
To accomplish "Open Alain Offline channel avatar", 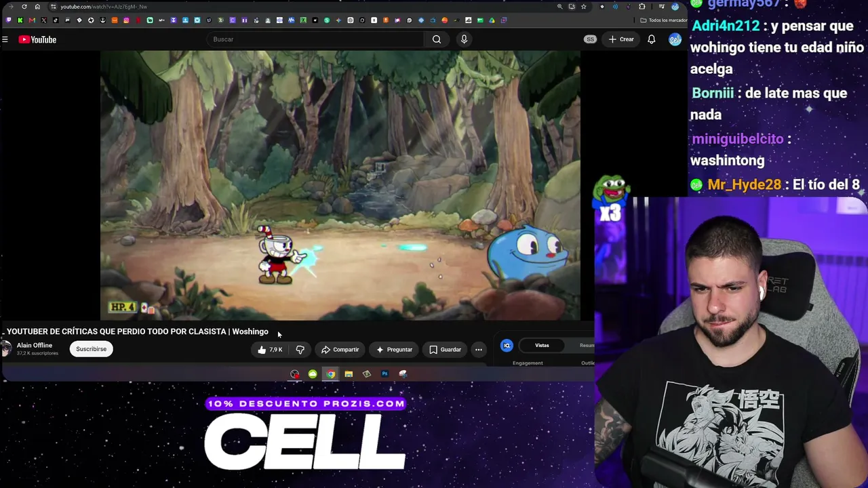I will [x=6, y=349].
